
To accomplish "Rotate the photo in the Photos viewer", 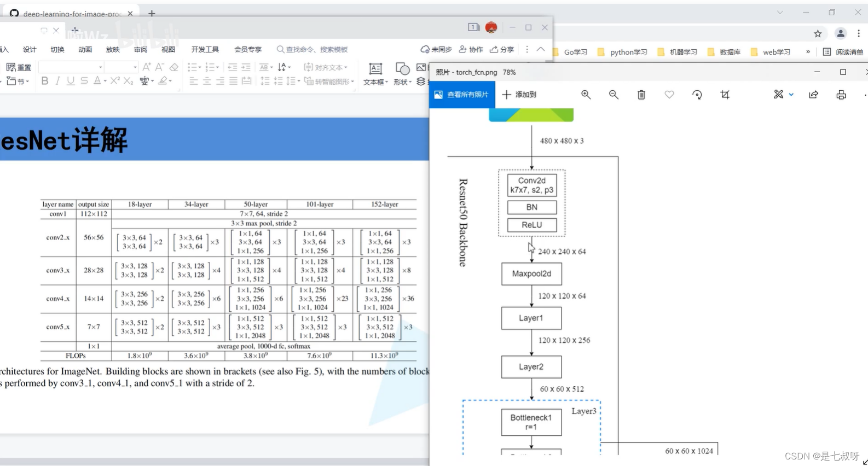I will point(697,95).
